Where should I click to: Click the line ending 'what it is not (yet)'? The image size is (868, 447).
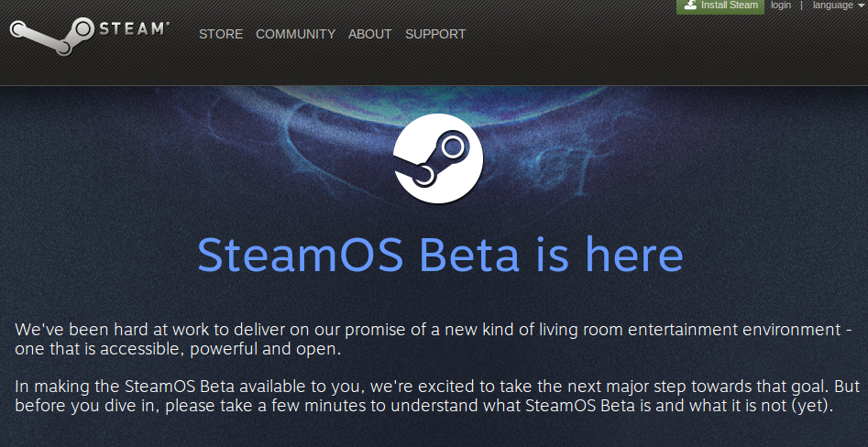[424, 406]
